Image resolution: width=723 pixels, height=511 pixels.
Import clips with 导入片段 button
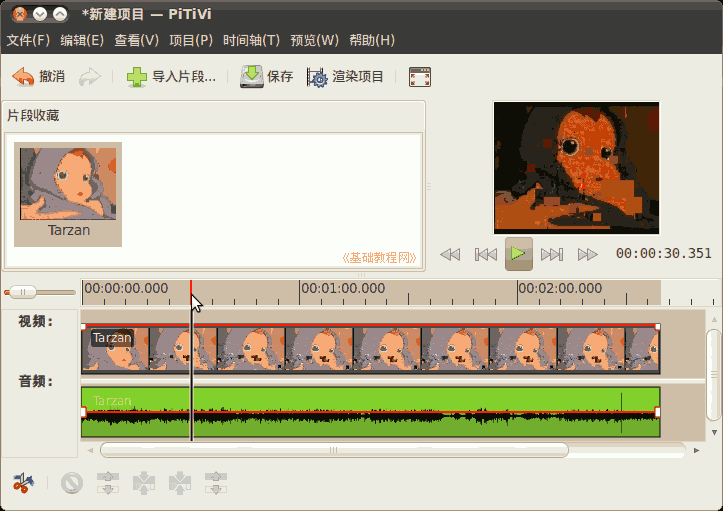point(171,77)
